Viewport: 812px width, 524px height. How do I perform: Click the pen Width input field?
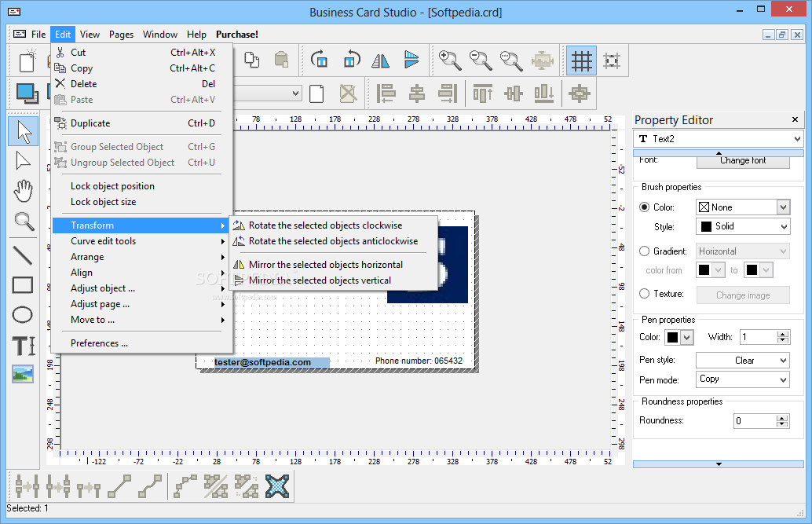tap(758, 337)
